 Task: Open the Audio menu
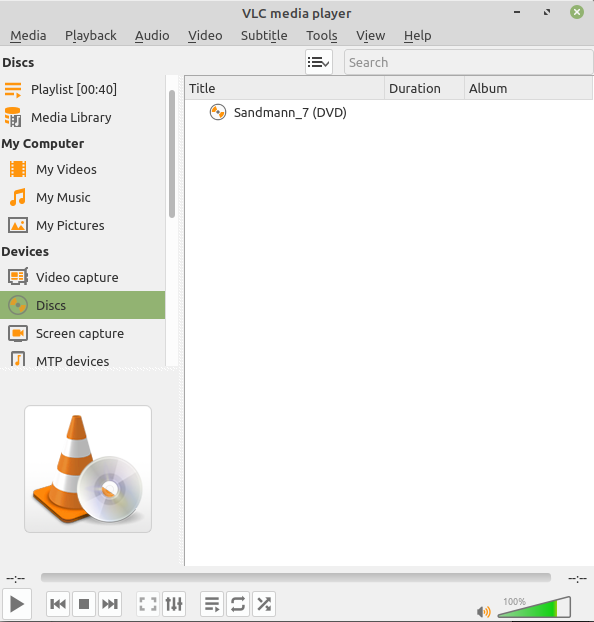[x=152, y=36]
